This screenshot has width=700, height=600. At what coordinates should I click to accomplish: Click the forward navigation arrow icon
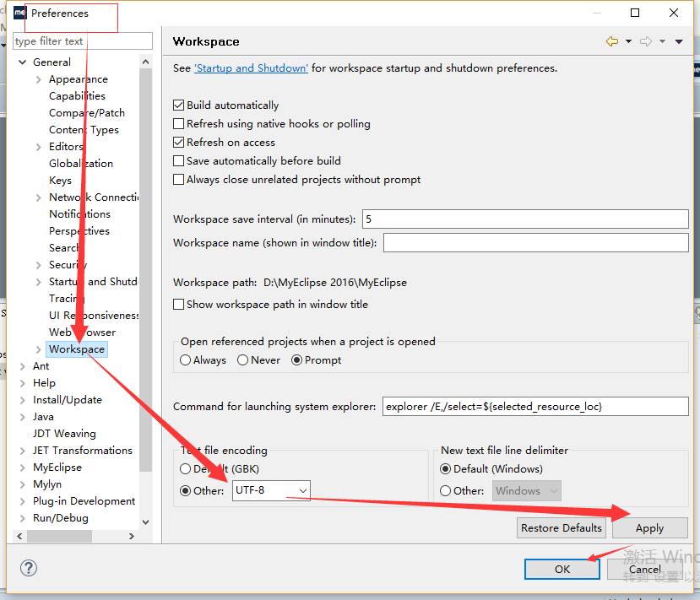(x=645, y=41)
